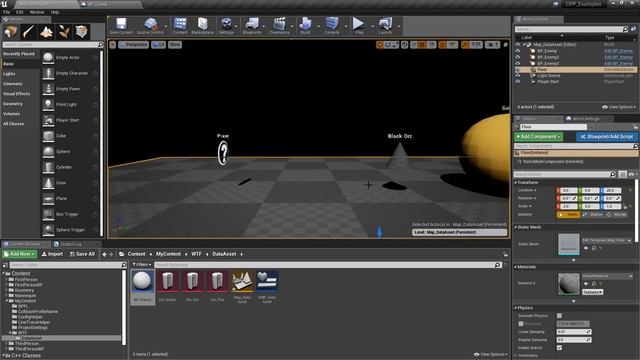Image resolution: width=640 pixels, height=360 pixels.
Task: Select Movable mobility option
Action: point(617,214)
